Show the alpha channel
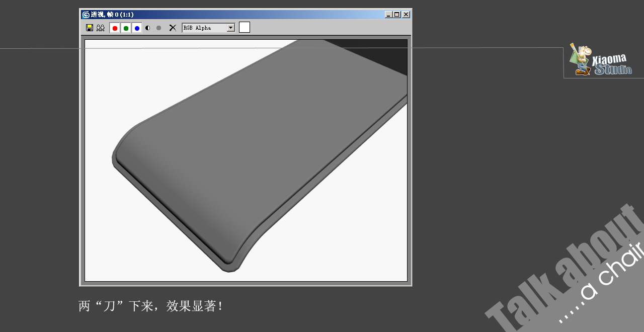This screenshot has width=644, height=332. click(x=148, y=28)
